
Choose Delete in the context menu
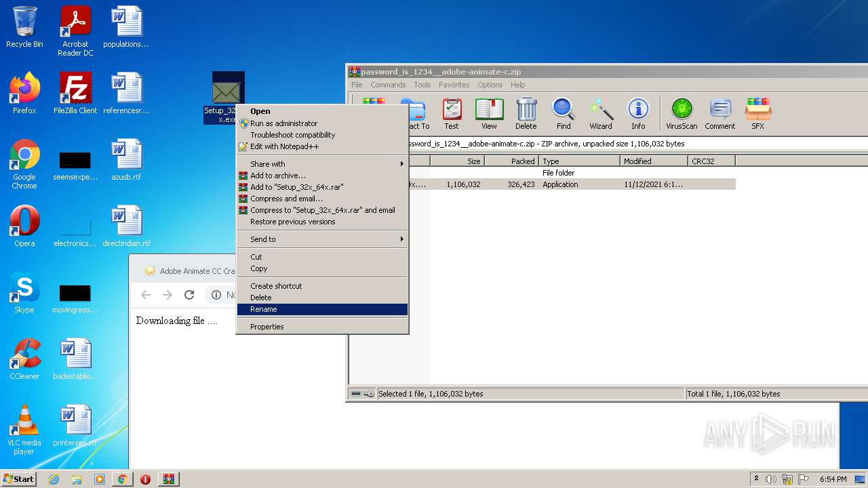click(322, 298)
